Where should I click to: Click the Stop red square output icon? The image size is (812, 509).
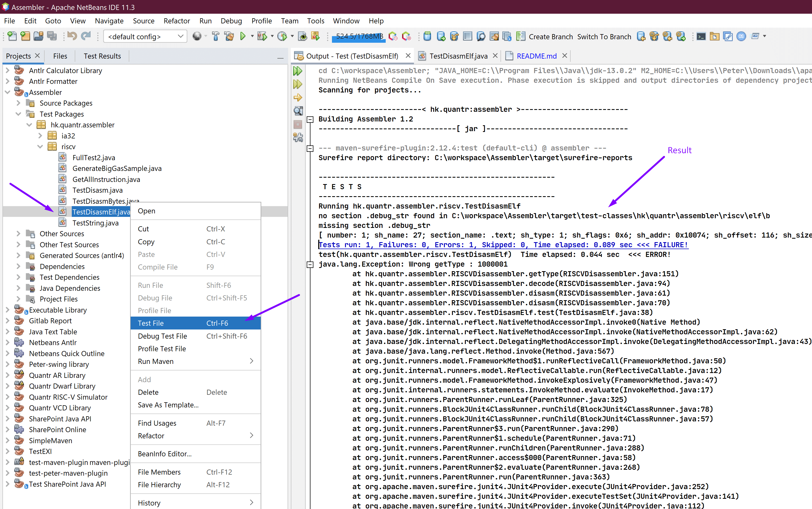pos(298,124)
